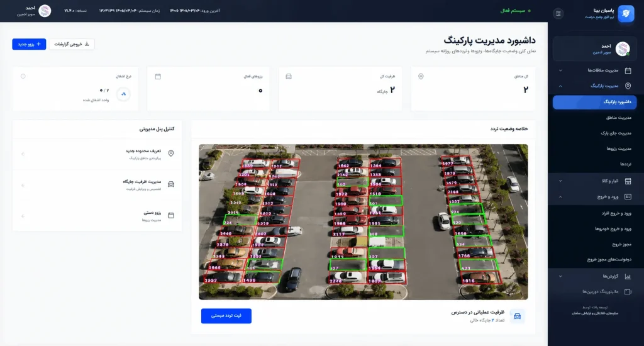Open مدیریت جای پارک menu item

point(616,133)
